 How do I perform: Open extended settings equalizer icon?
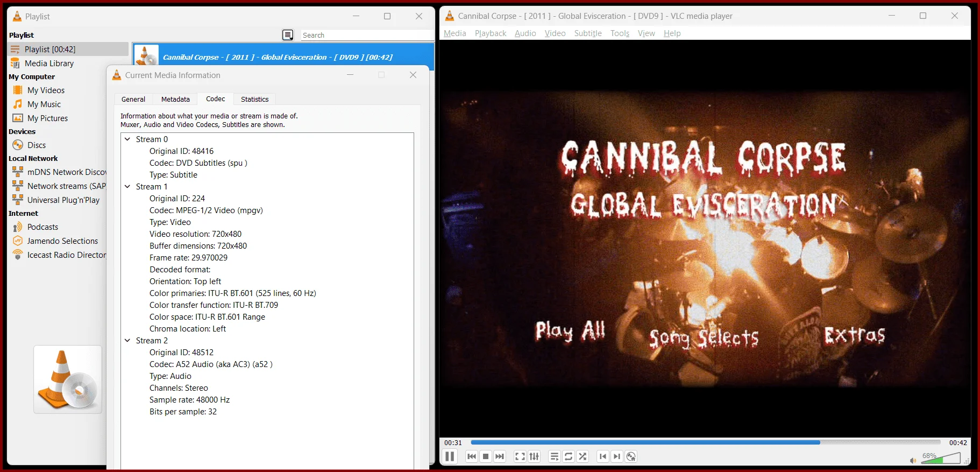click(534, 456)
